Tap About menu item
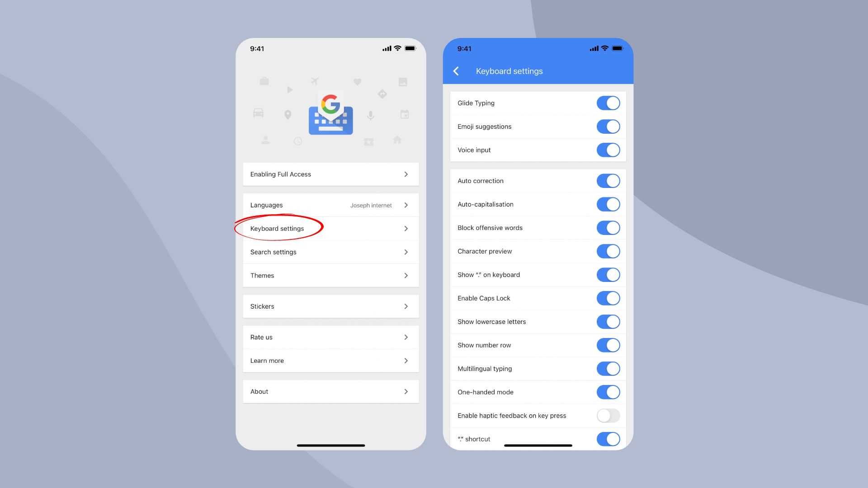868x488 pixels. [x=331, y=391]
